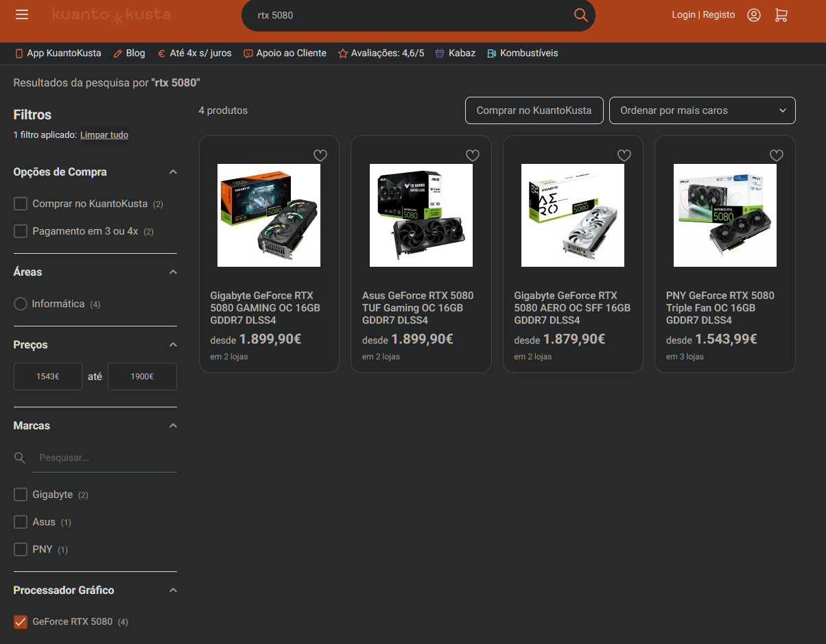The width and height of the screenshot is (826, 644).
Task: Click the App KuantoKusta phone icon
Action: pos(19,53)
